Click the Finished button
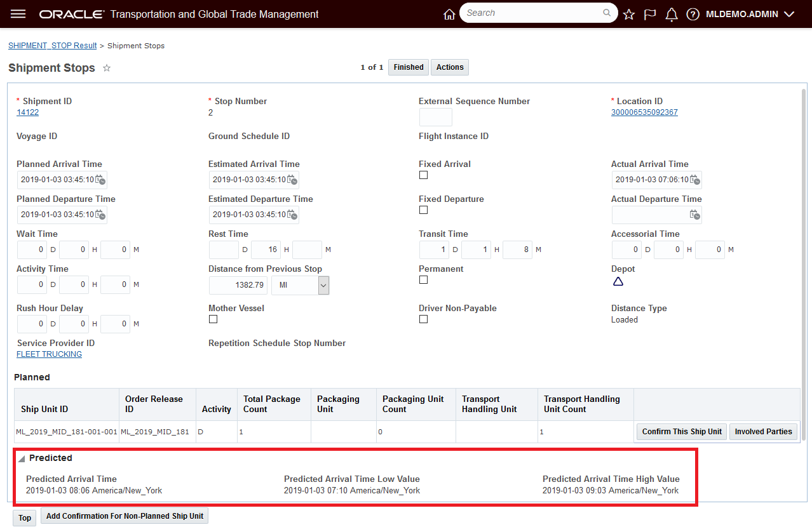Image resolution: width=812 pixels, height=527 pixels. (409, 67)
